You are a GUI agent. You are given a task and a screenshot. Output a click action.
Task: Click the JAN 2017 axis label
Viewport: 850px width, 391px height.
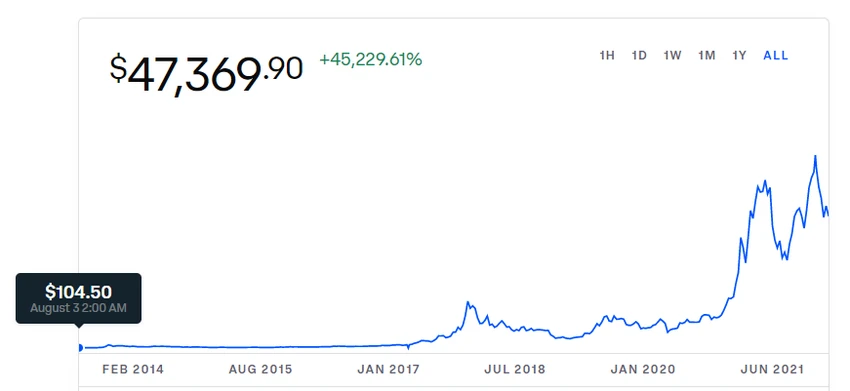coord(388,370)
